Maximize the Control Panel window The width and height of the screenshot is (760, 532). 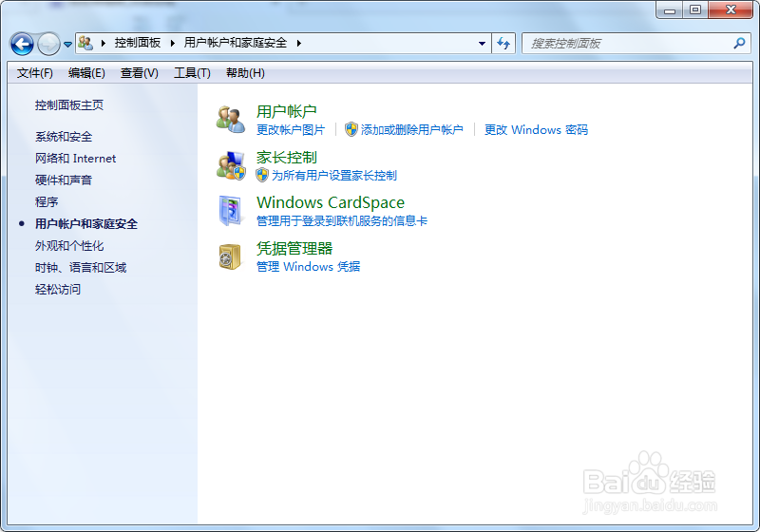click(x=695, y=9)
